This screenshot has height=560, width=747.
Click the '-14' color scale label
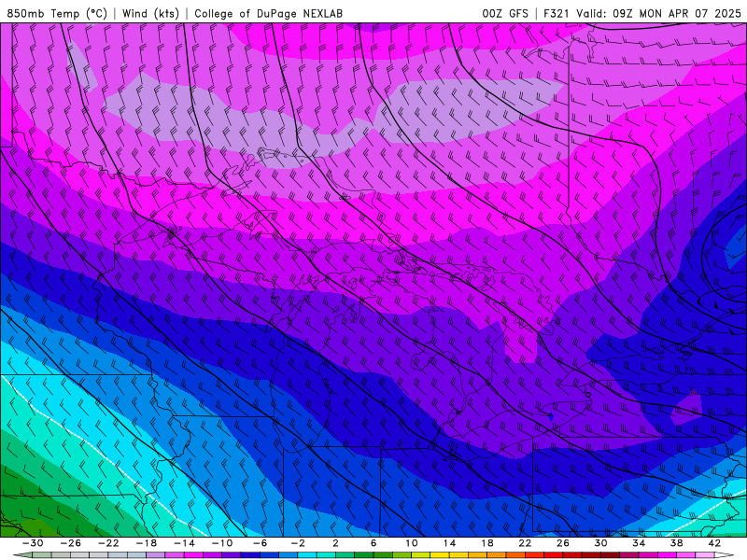click(184, 543)
